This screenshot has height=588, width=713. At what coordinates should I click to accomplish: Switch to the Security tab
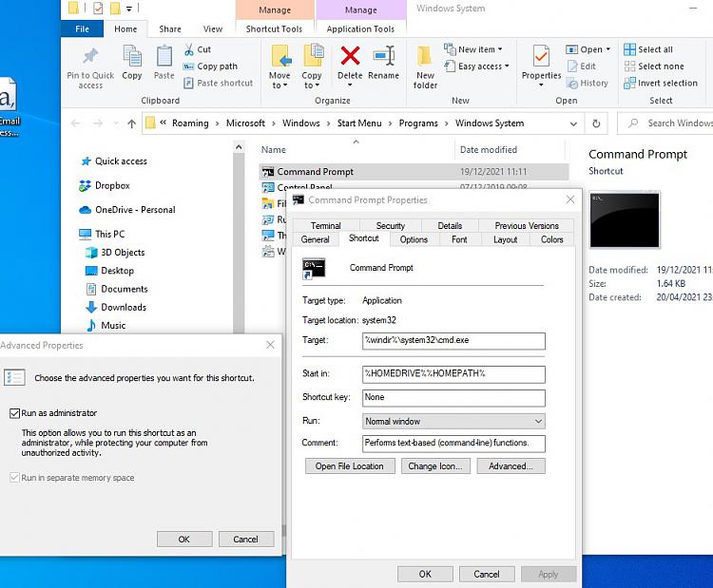click(390, 226)
